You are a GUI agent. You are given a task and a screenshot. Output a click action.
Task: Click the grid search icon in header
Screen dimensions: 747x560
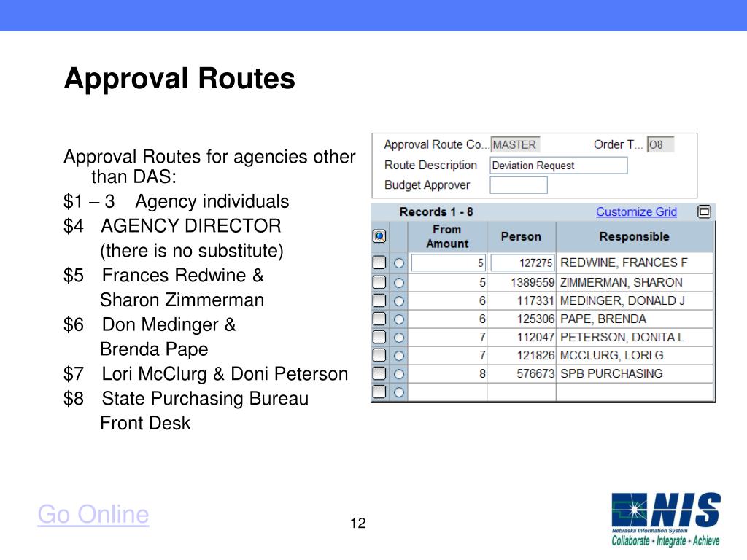coord(379,236)
